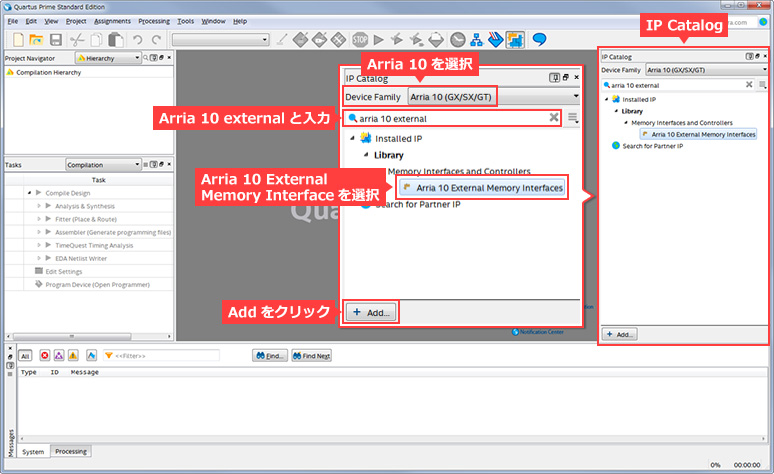Switch to the Processing messages tab

[x=71, y=451]
